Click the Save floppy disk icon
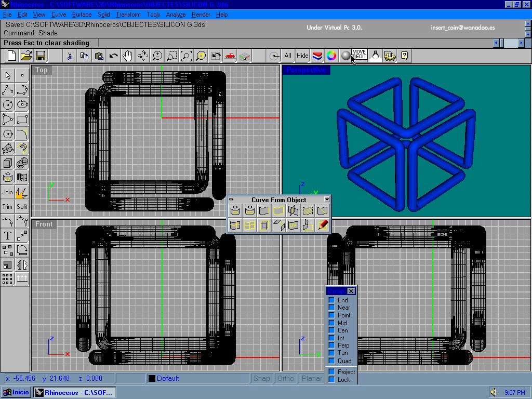 pyautogui.click(x=41, y=56)
